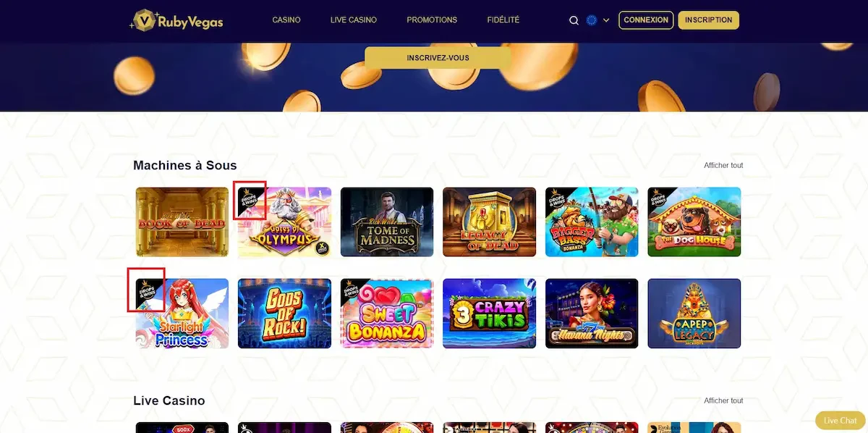The width and height of the screenshot is (868, 433).
Task: Expand the language selector chevron
Action: point(606,20)
